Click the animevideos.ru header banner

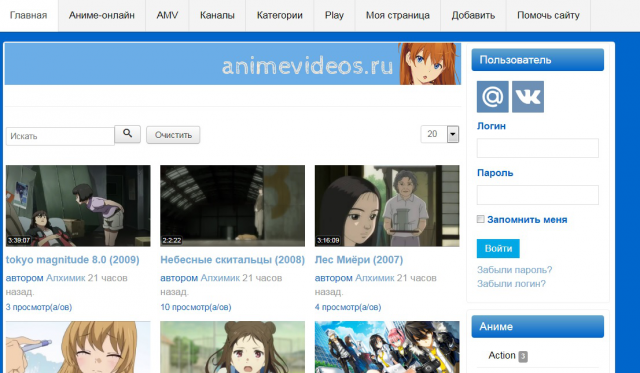[233, 64]
